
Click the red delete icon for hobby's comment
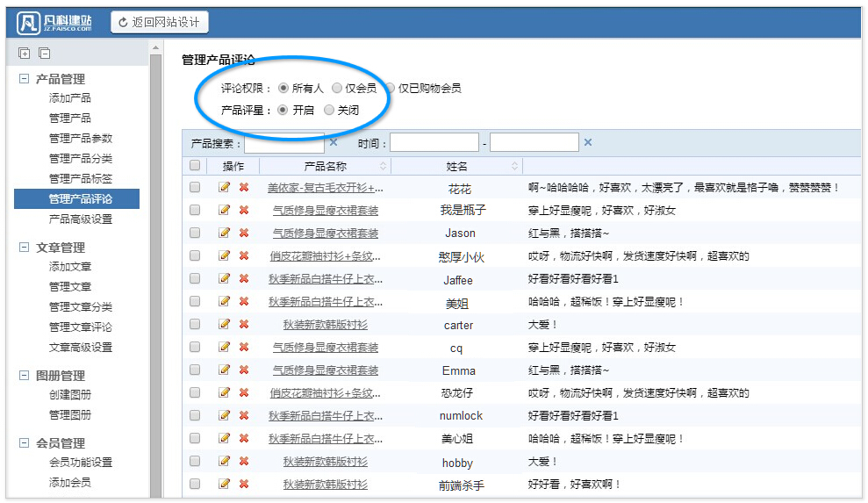(x=244, y=461)
